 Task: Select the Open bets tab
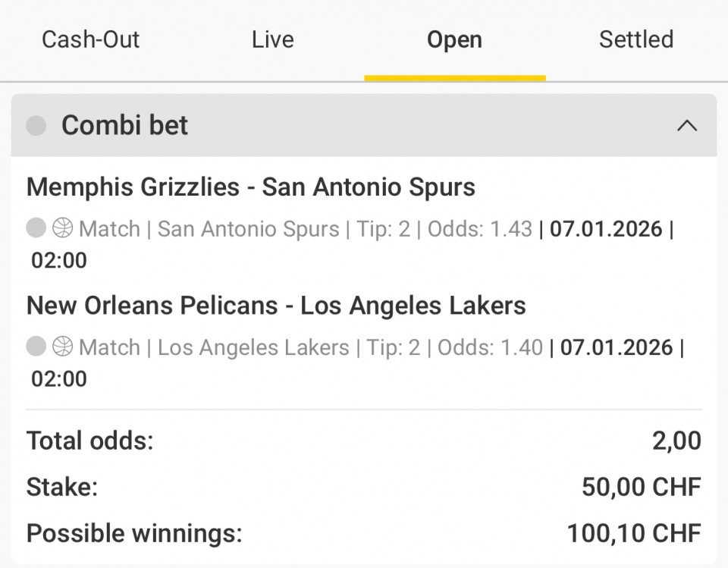coord(454,39)
